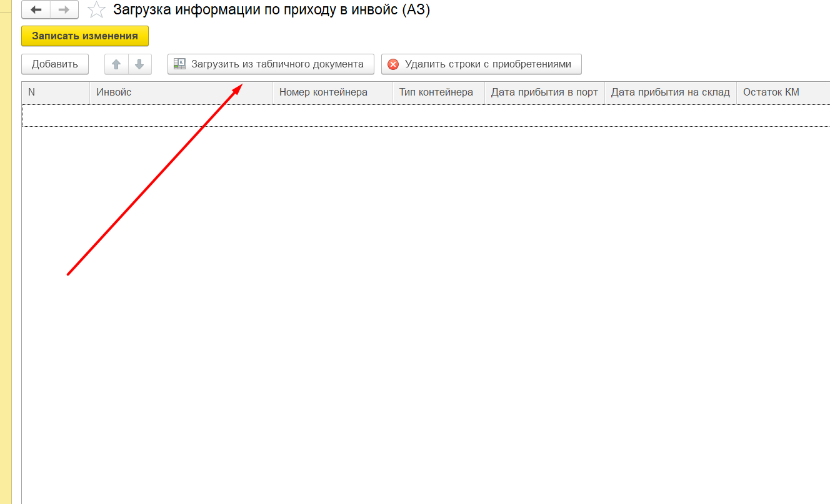
Task: Go back using the left arrow
Action: point(36,10)
